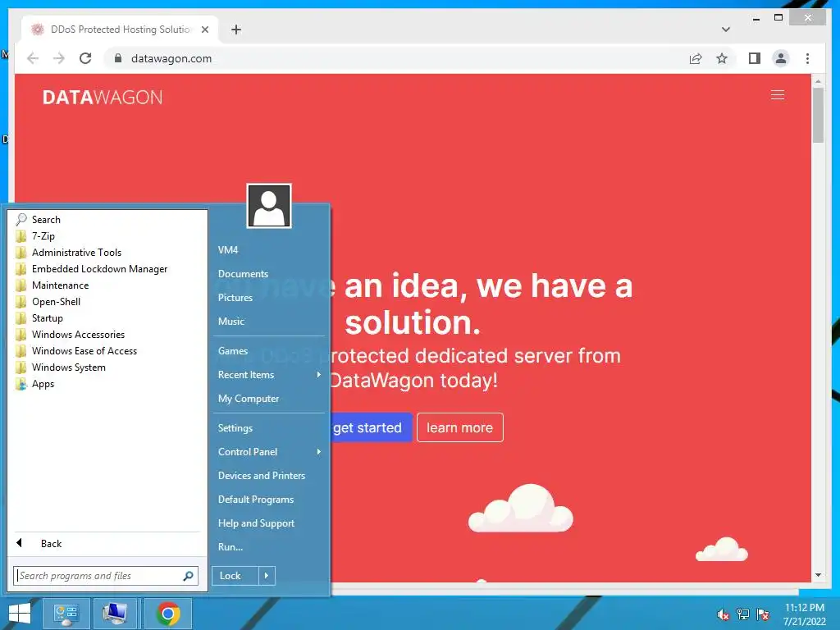Click the page vertical scrollbar thumb
The image size is (840, 630).
click(x=818, y=115)
